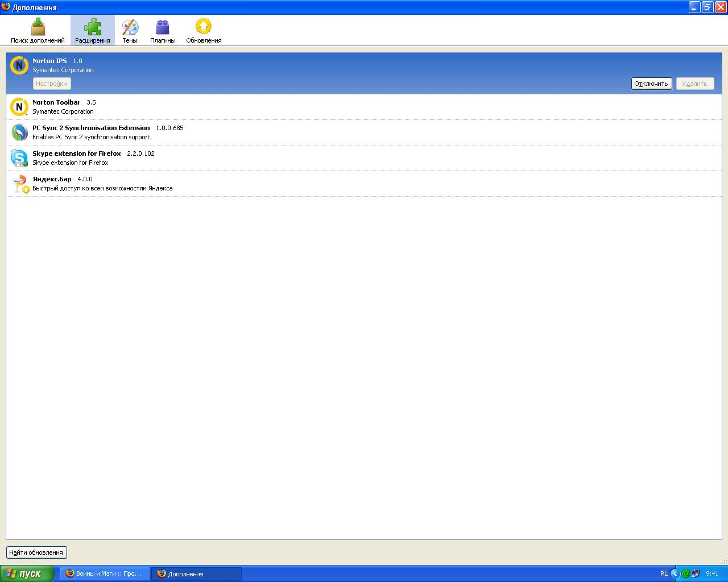Select the Яндекс.Бар 4.0.0 entry
The height and width of the screenshot is (582, 728).
[x=364, y=184]
